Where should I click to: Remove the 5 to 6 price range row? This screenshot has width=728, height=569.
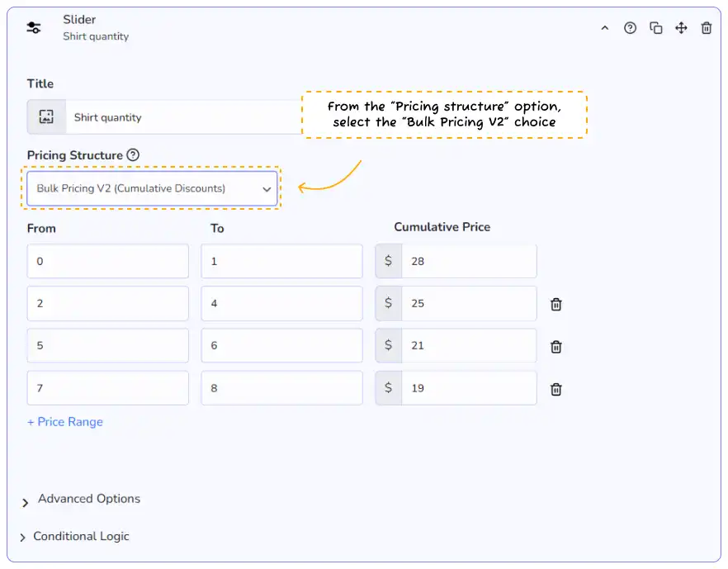(556, 347)
